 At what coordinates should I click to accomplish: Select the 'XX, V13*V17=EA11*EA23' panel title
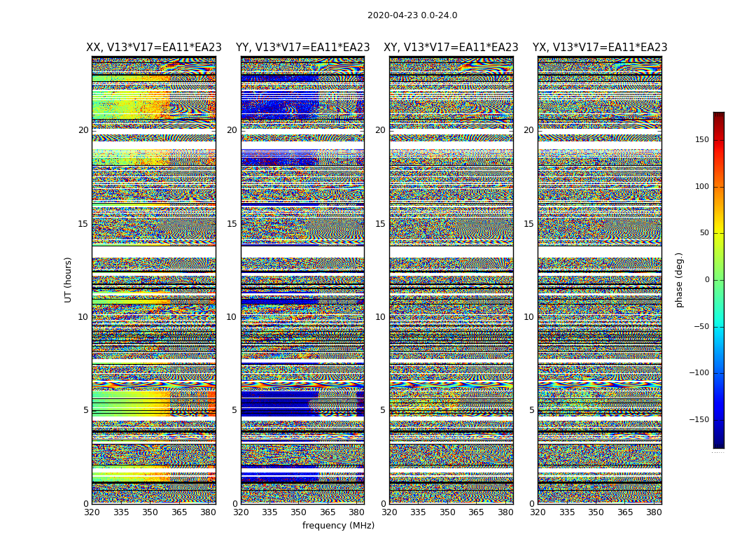coord(154,48)
